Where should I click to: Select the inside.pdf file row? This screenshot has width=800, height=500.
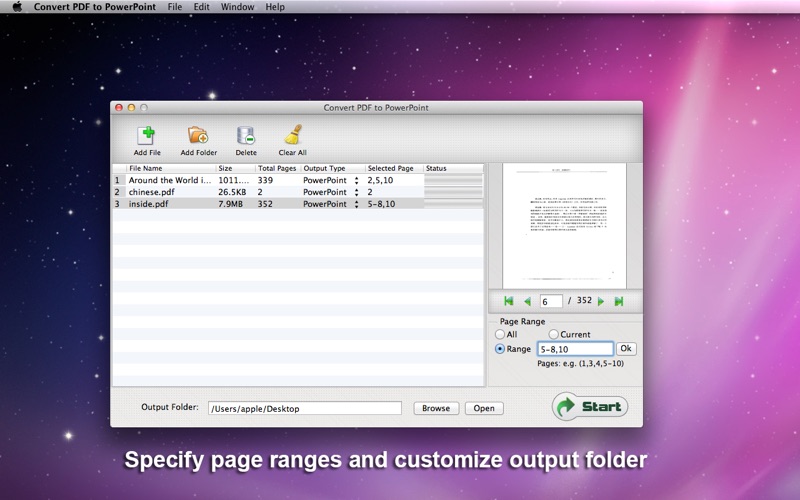coord(298,204)
